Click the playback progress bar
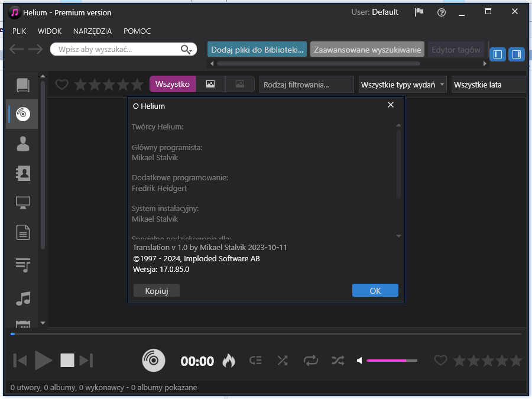 (x=266, y=334)
